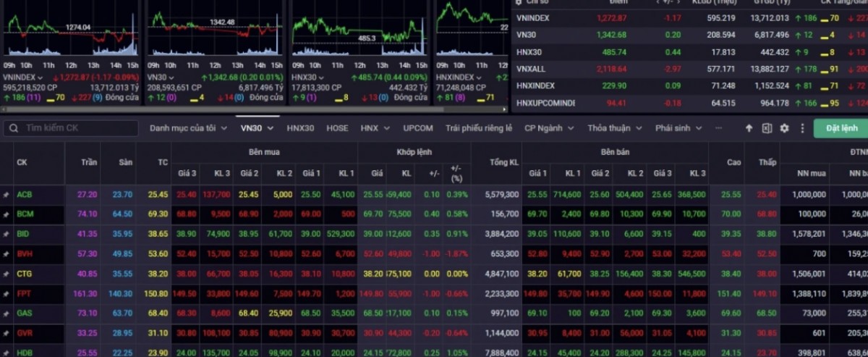
Task: Click the Cao column header
Action: tap(734, 162)
